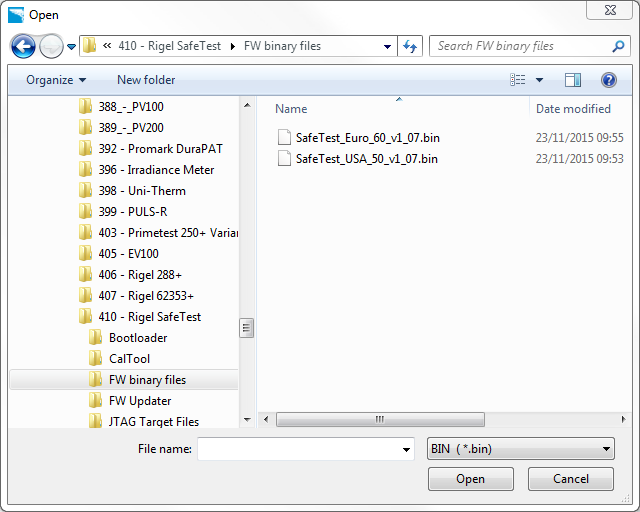Select the 396 - Irradiance Meter folder
This screenshot has height=512, width=640.
point(156,170)
